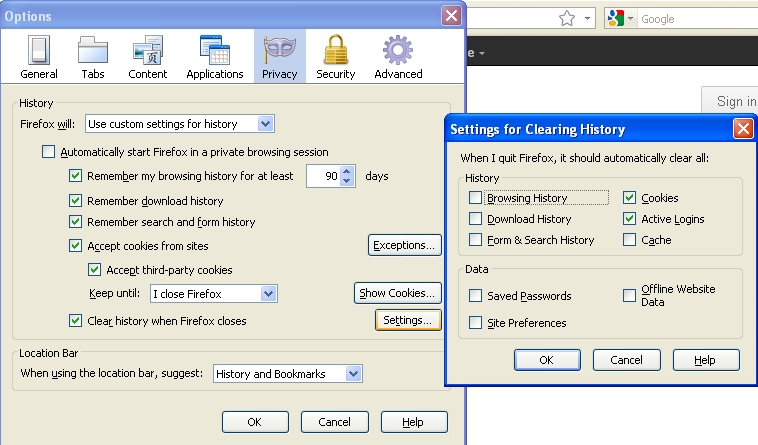Viewport: 758px width, 445px height.
Task: Click the Exceptions button for cookies
Action: [x=405, y=245]
